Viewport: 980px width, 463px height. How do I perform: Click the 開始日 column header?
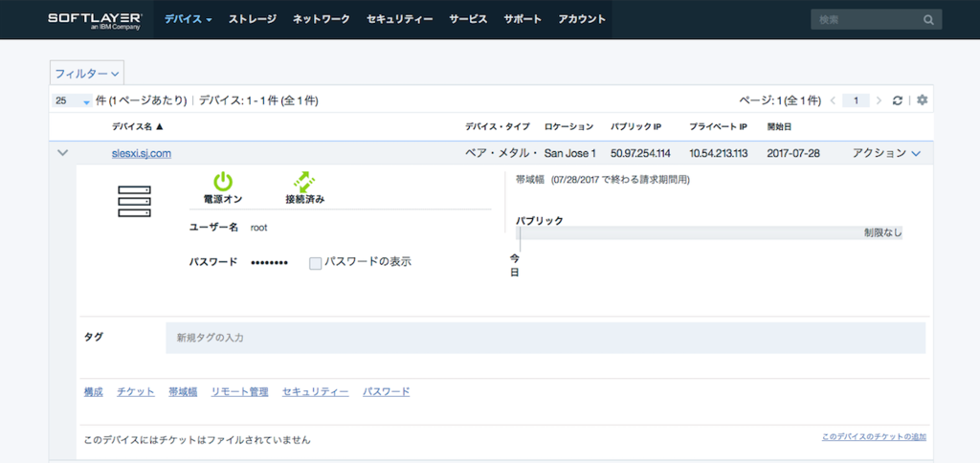[779, 127]
